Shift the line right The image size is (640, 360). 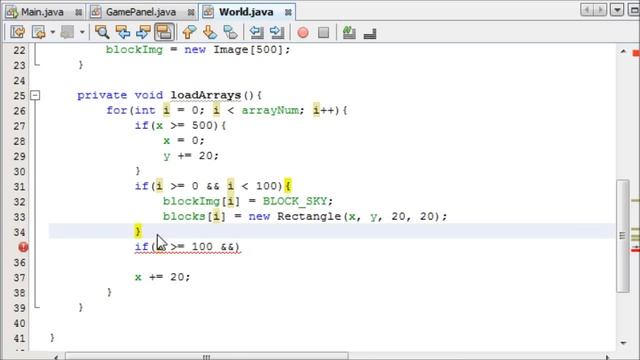click(277, 32)
